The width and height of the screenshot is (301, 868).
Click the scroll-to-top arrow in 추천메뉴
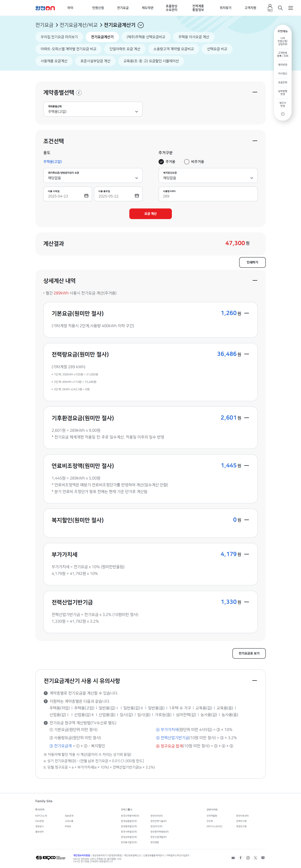point(283,114)
